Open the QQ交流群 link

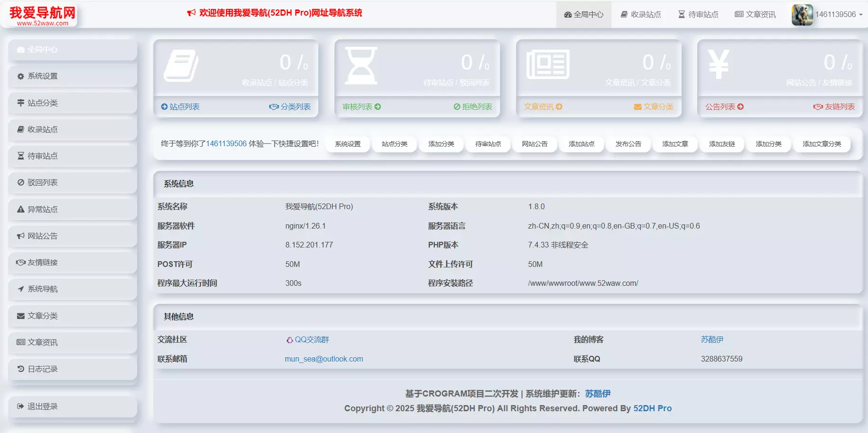click(312, 339)
